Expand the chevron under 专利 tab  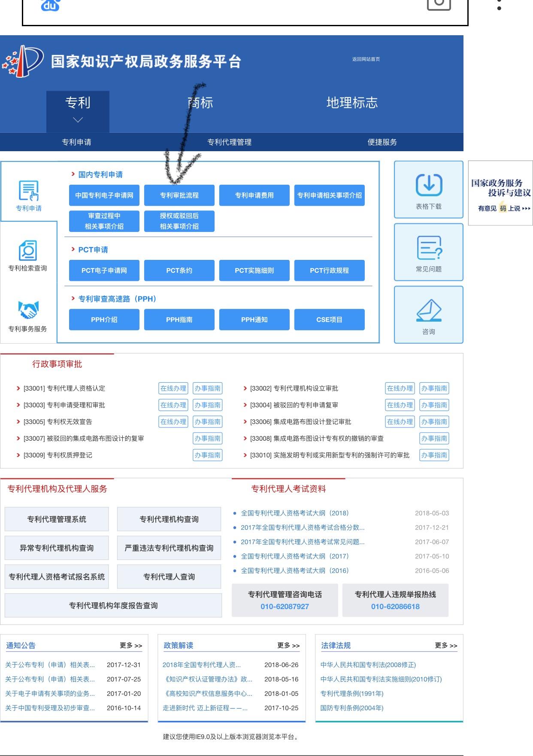click(78, 120)
